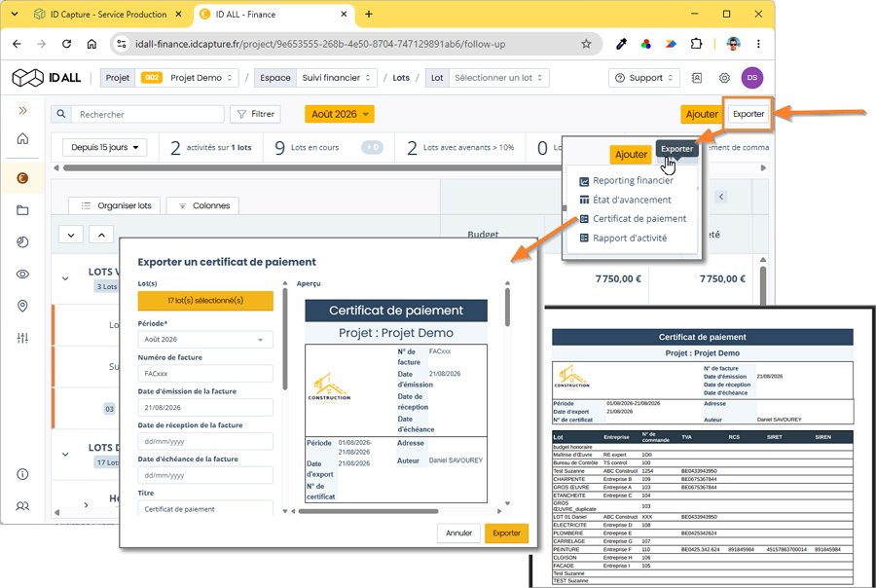The image size is (876, 588).
Task: Click the Colonnes button
Action: pos(202,205)
